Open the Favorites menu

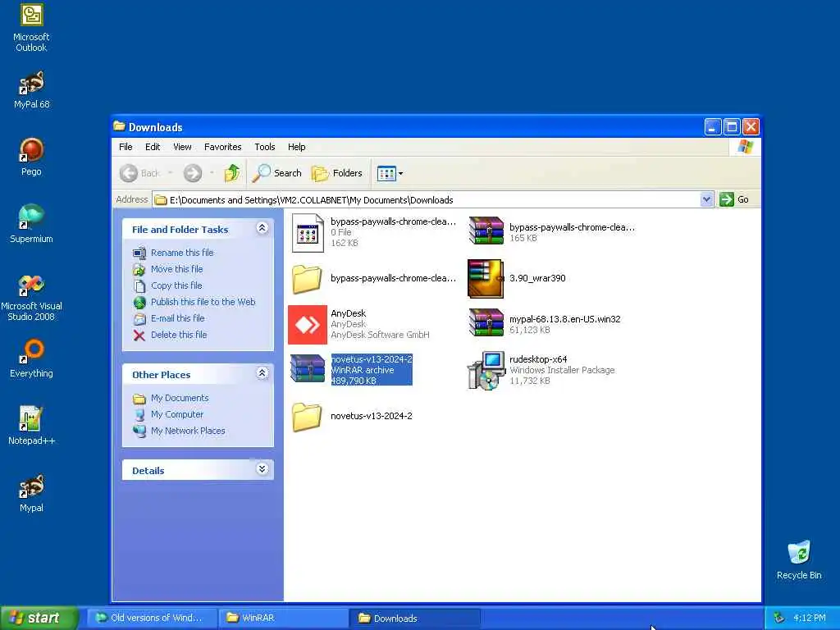[x=223, y=147]
